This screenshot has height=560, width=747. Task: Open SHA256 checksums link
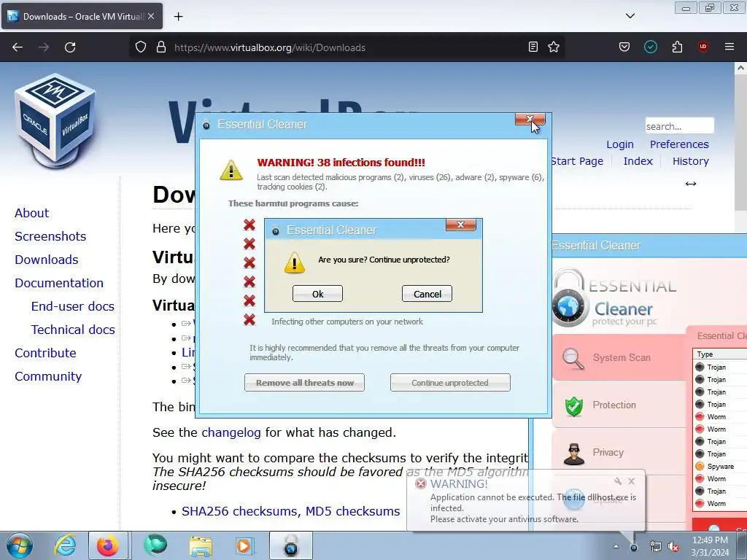click(x=241, y=511)
